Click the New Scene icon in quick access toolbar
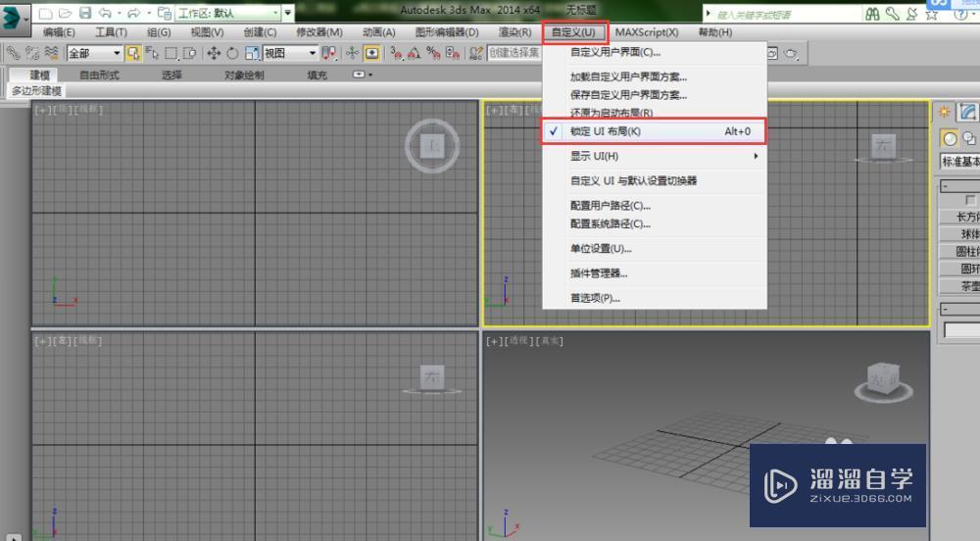980x541 pixels. click(45, 13)
